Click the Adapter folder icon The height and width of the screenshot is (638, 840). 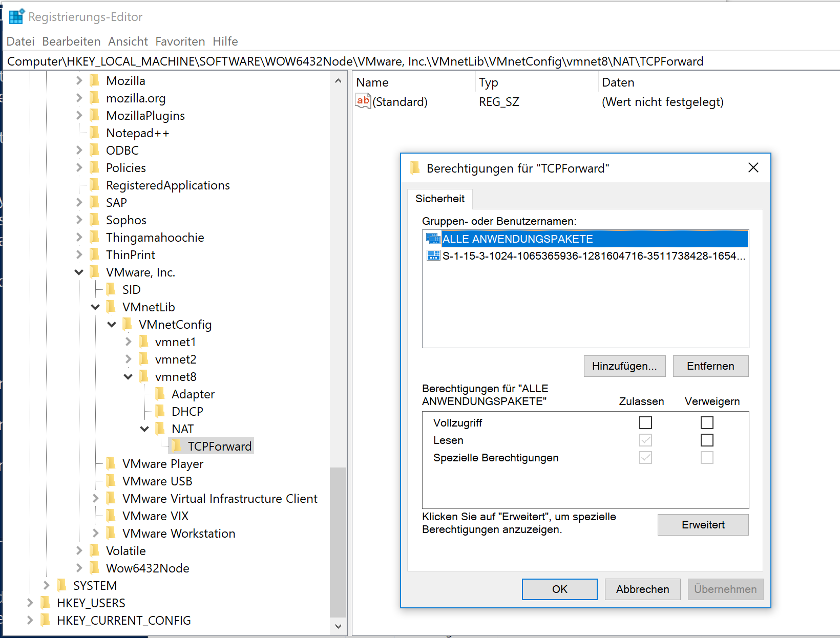coord(160,394)
